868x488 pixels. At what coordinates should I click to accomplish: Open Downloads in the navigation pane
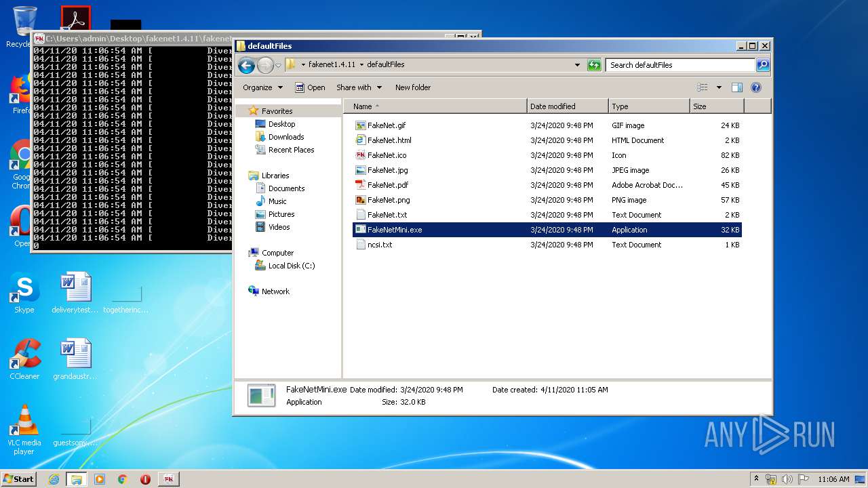[285, 137]
